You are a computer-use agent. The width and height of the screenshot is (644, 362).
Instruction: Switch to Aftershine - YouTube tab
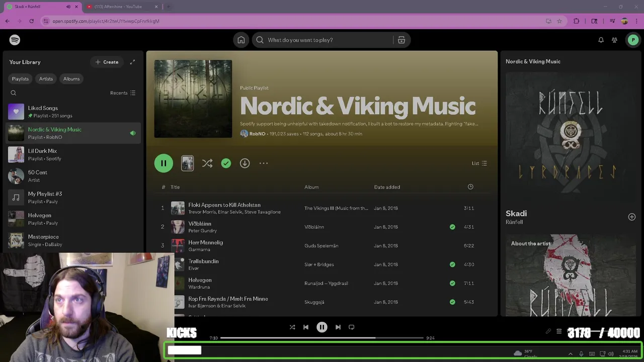122,7
